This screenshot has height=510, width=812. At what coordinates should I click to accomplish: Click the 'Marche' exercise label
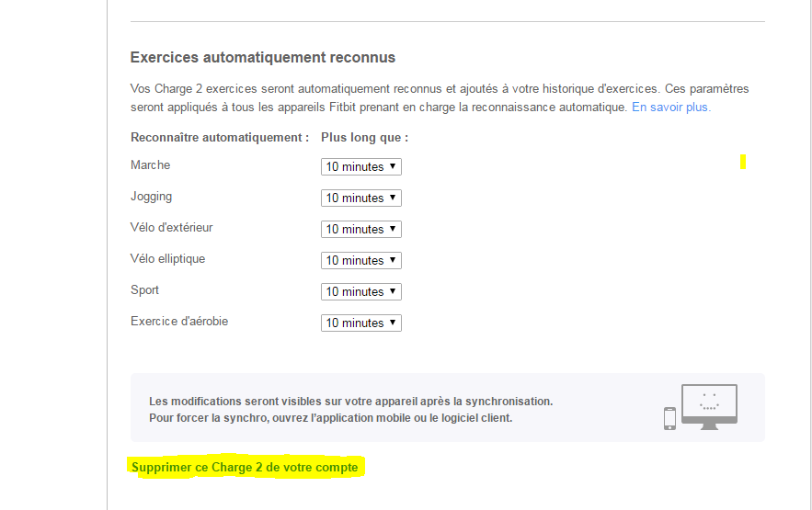(151, 165)
